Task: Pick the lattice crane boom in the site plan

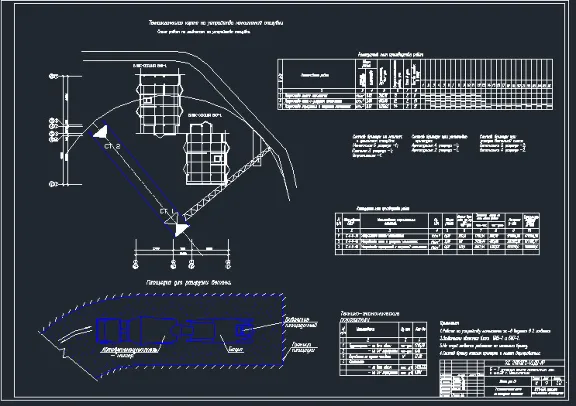Action: (x=227, y=183)
